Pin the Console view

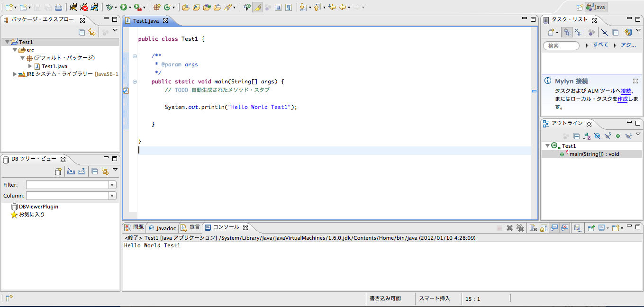[590, 227]
